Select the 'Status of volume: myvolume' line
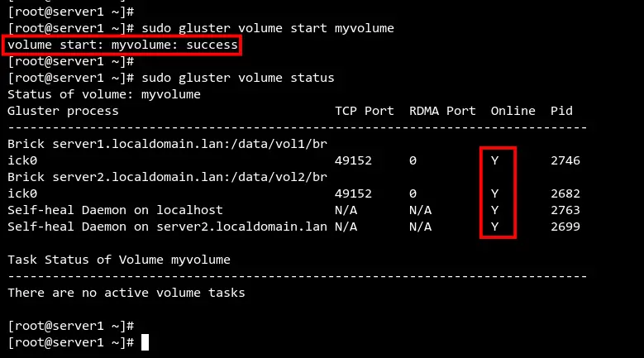This screenshot has width=644, height=358. point(103,94)
